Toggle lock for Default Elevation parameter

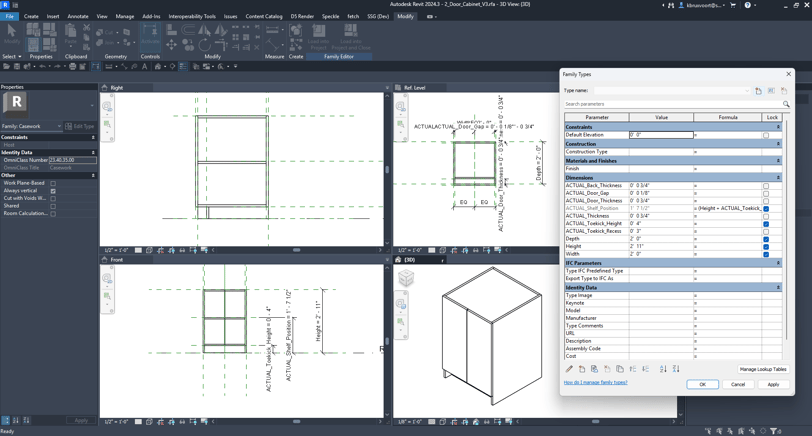pyautogui.click(x=766, y=135)
